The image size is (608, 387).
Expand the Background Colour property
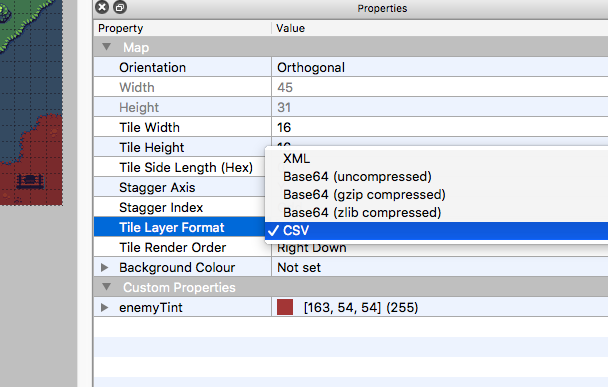tap(104, 268)
